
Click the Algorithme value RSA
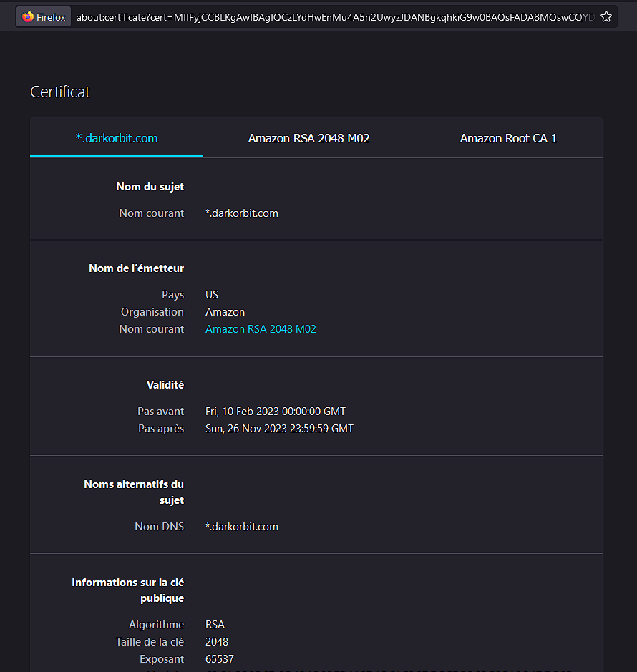[x=215, y=625]
